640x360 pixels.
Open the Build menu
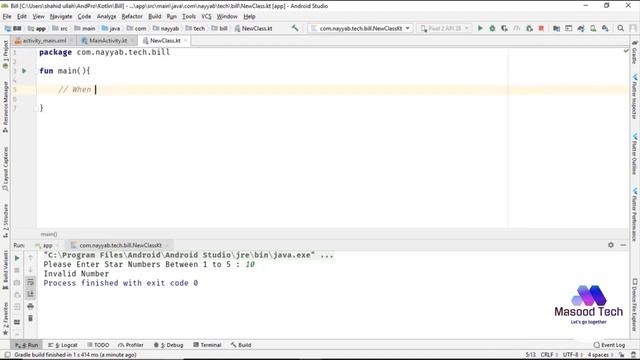coord(154,16)
